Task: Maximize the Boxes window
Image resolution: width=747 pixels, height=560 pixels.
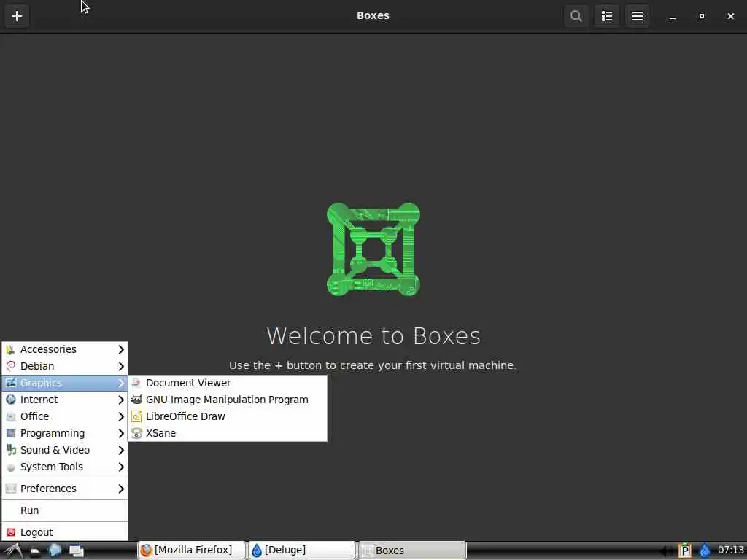Action: 702,16
